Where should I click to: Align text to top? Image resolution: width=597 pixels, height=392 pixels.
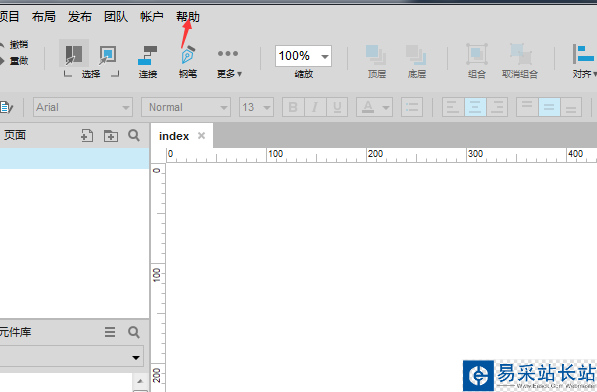(x=527, y=107)
